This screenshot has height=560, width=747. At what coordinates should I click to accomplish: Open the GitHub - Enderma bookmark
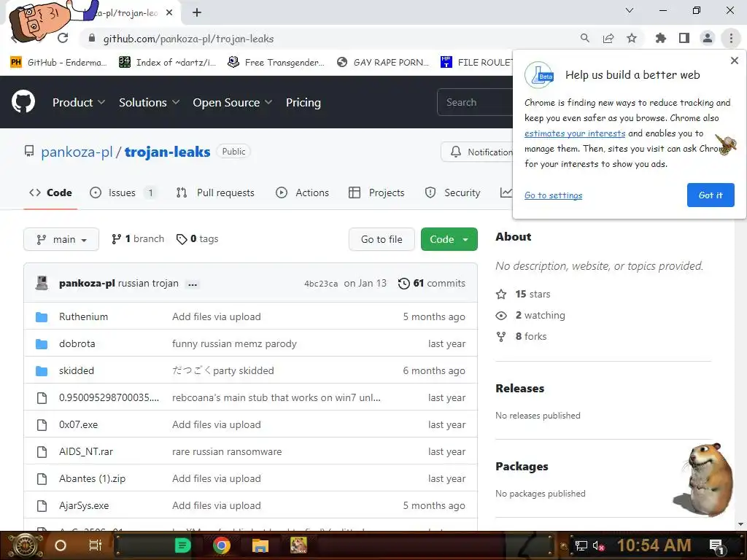pos(59,63)
